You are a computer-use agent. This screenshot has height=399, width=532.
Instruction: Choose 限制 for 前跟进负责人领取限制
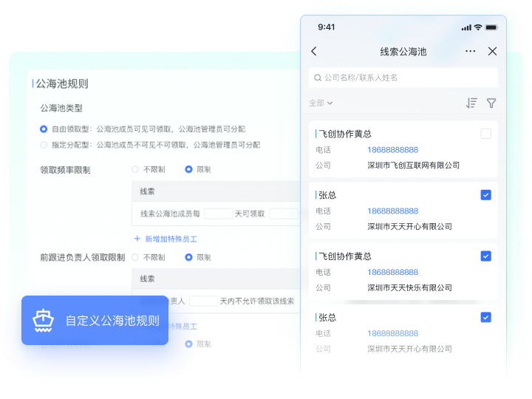pyautogui.click(x=188, y=257)
